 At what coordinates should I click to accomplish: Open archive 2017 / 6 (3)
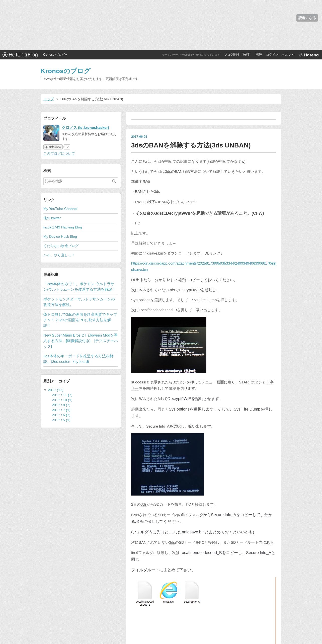(61, 415)
